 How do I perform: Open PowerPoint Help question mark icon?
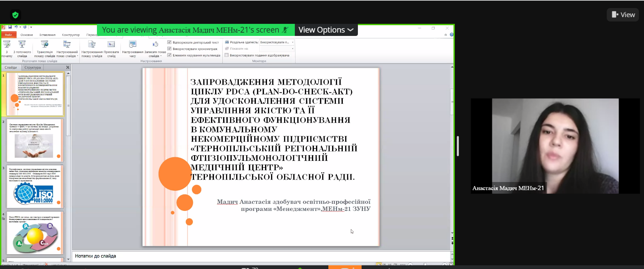(451, 35)
